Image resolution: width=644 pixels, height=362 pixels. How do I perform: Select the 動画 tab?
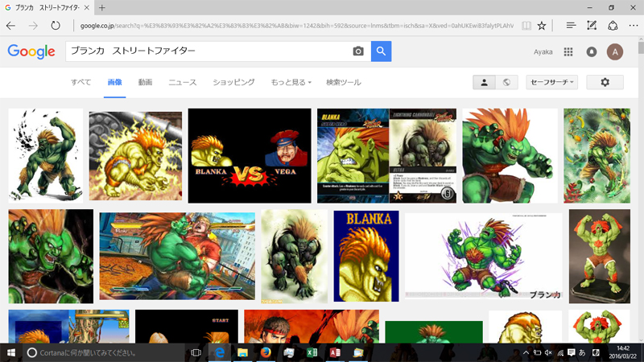tap(146, 82)
